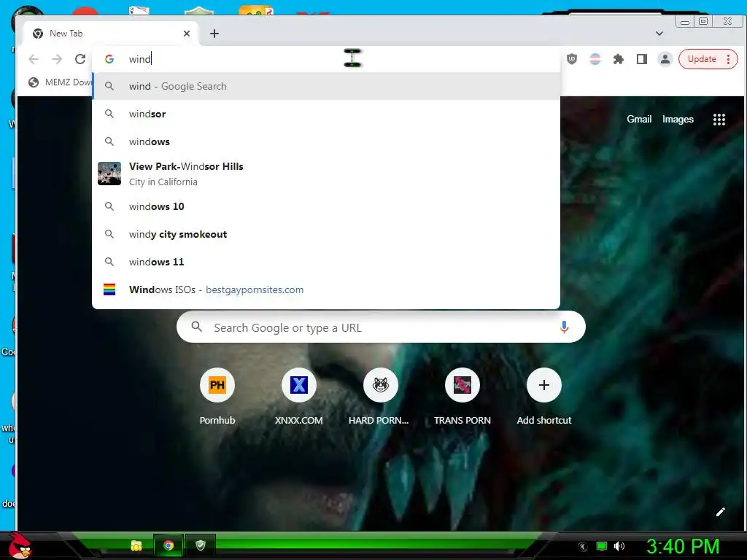This screenshot has width=747, height=560.
Task: Select the 'windsor' suggestion
Action: 326,114
